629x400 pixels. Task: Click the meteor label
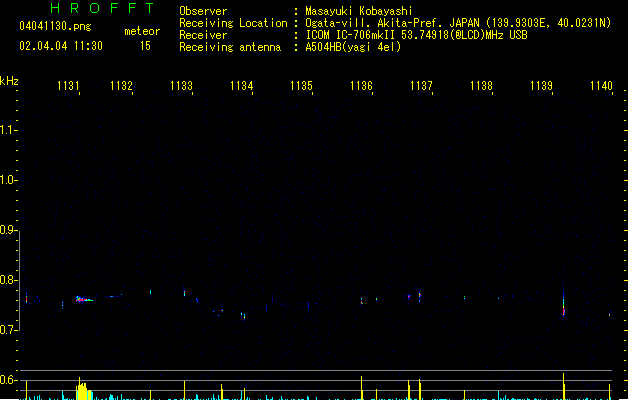pyautogui.click(x=142, y=31)
